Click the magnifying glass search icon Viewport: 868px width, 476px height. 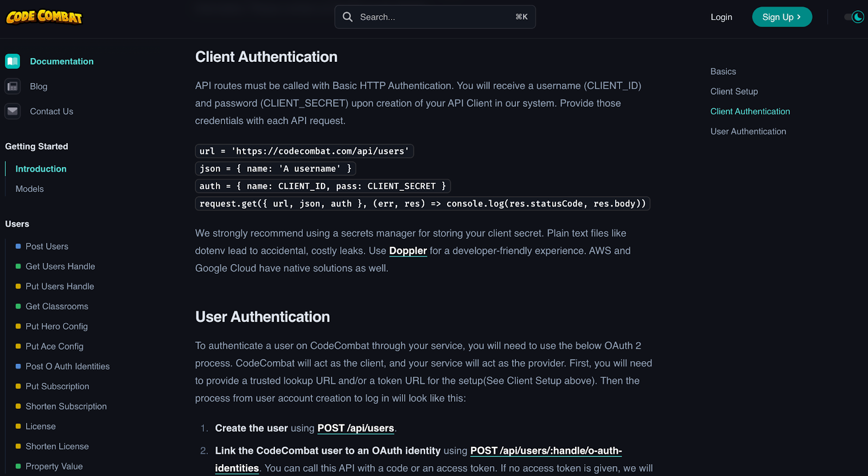(x=348, y=17)
